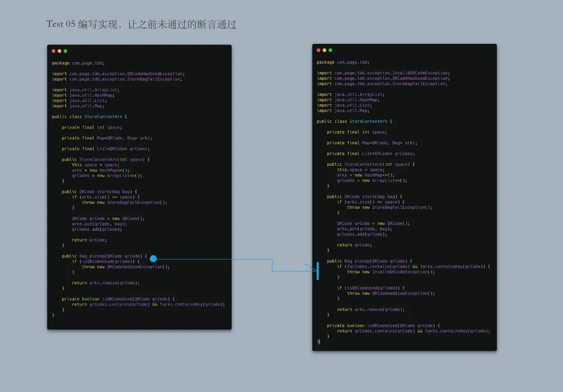Click 'qrCodes.add(qrCode);' in right window
The height and width of the screenshot is (392, 563).
[362, 234]
